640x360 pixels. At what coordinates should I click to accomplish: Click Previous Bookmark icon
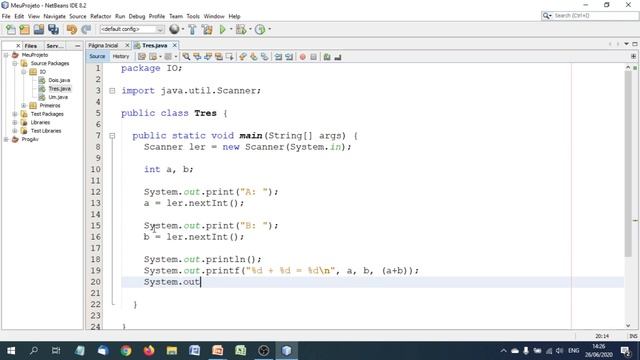(x=243, y=57)
